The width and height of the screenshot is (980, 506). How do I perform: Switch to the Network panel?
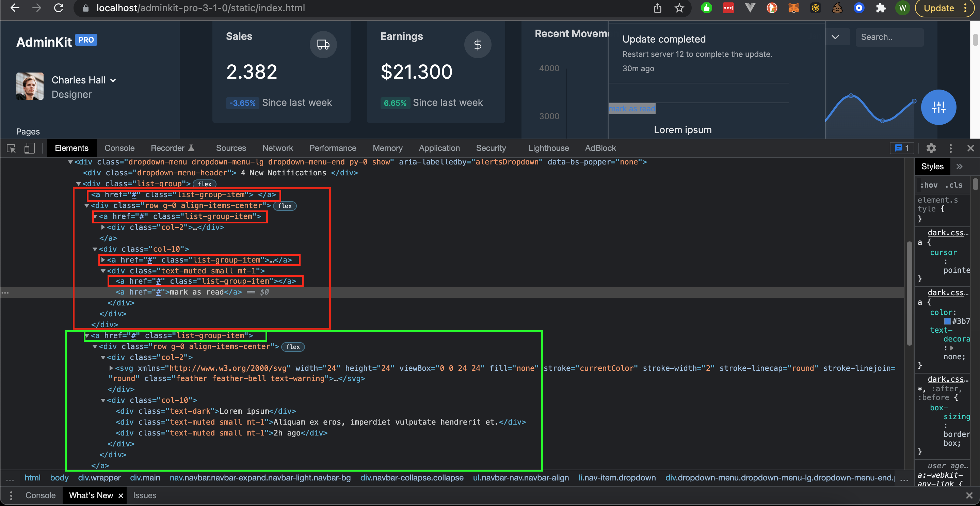coord(278,148)
